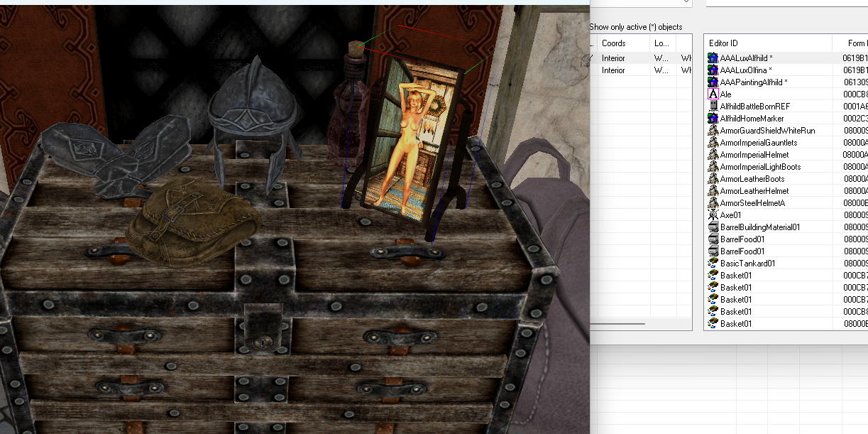Click the armor icon for ArmorGuardShieldWhiteRun
868x434 pixels.
713,131
